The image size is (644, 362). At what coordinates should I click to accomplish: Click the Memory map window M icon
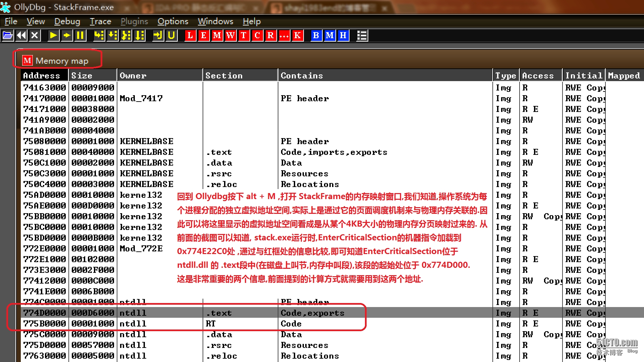27,61
